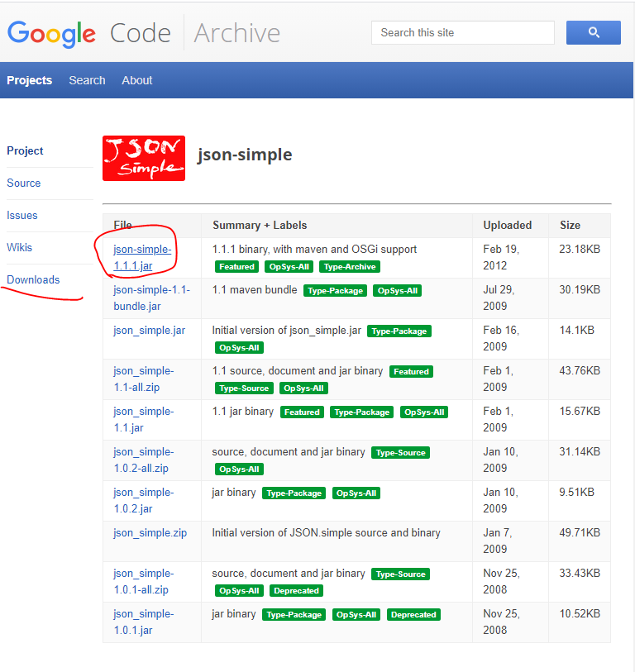Download json_simple-1.0.2-all.zip file
The width and height of the screenshot is (635, 672).
[x=143, y=460]
